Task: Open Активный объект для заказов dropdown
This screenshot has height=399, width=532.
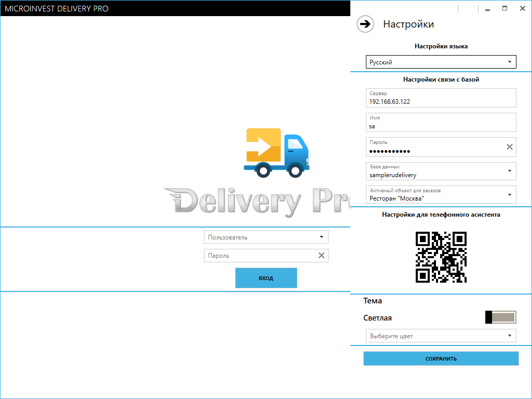Action: (x=441, y=195)
